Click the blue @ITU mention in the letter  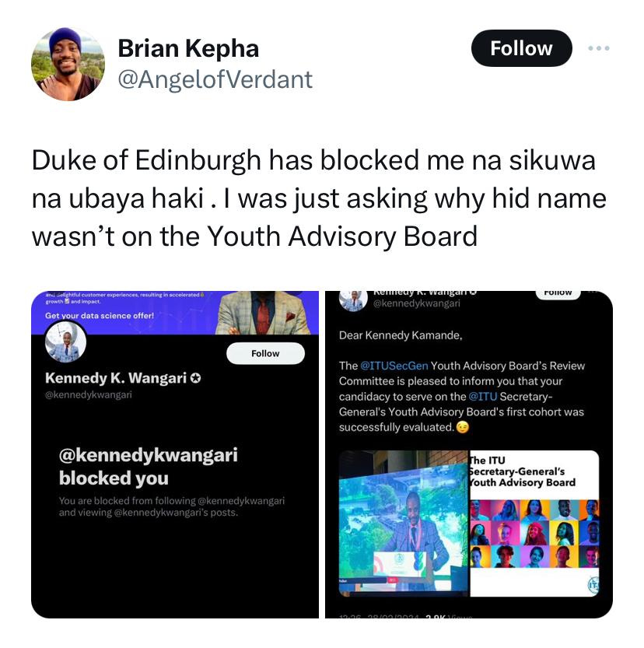tap(482, 397)
